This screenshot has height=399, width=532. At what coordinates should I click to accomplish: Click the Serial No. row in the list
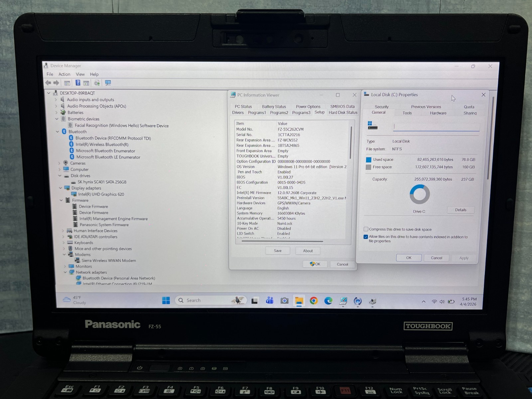[292, 135]
